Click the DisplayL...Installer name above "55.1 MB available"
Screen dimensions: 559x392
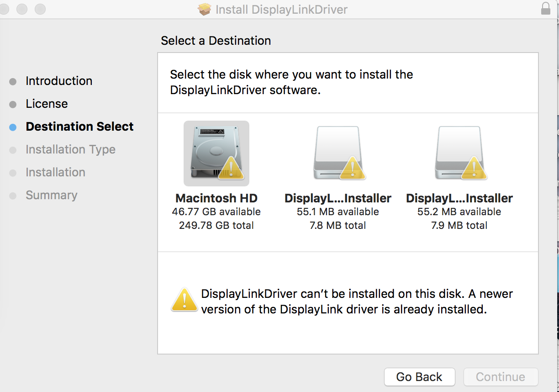click(338, 198)
